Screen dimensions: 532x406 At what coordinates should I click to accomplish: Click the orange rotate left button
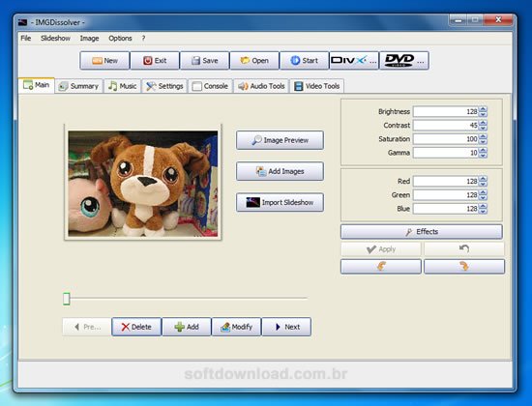coord(381,267)
